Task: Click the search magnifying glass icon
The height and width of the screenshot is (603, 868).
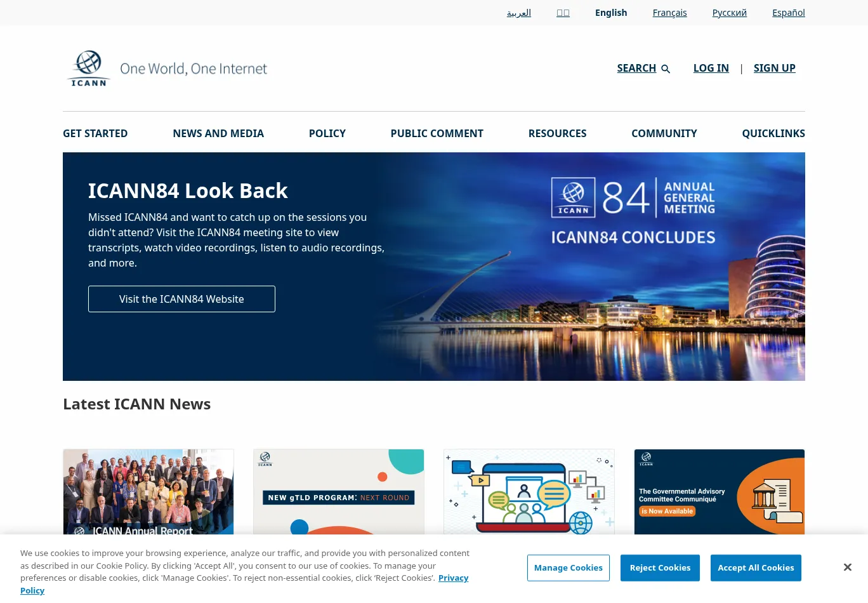Action: click(x=666, y=69)
